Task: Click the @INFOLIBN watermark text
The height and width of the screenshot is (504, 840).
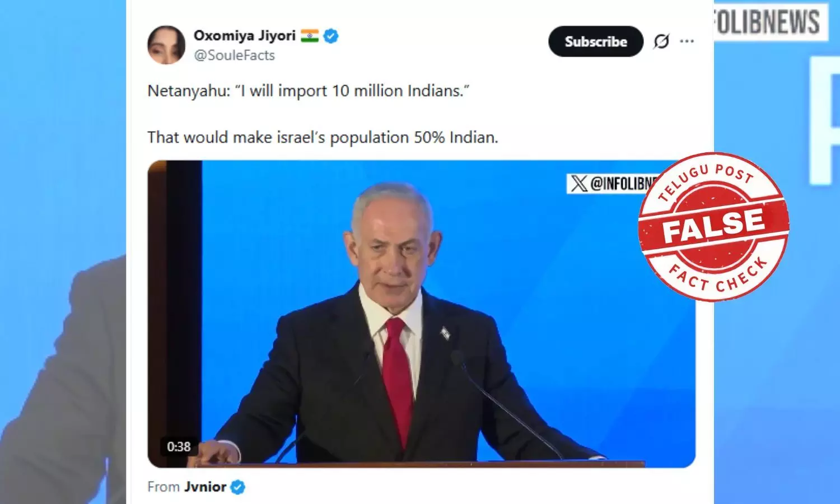Action: click(623, 183)
